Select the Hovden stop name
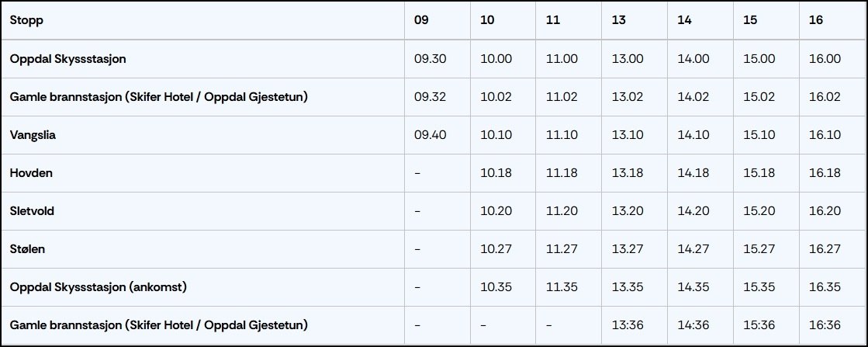This screenshot has height=347, width=868. coord(31,173)
